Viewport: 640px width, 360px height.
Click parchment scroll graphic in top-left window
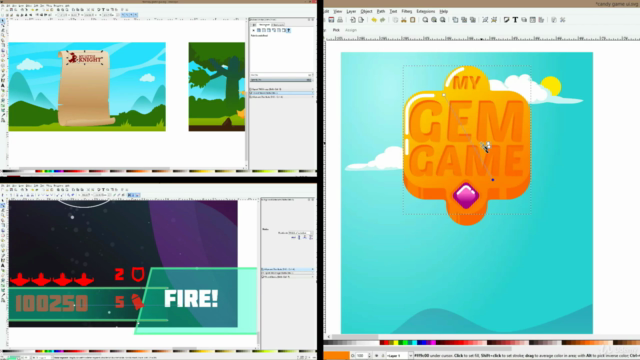click(x=85, y=88)
